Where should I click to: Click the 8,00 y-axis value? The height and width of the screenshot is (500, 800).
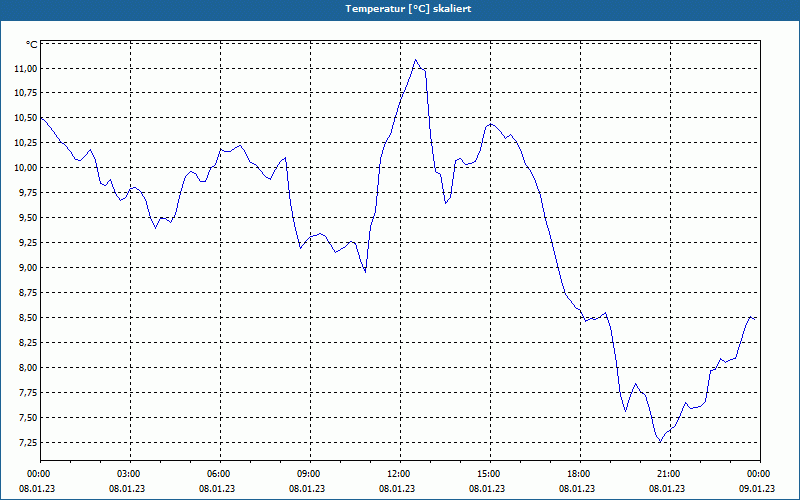click(28, 368)
